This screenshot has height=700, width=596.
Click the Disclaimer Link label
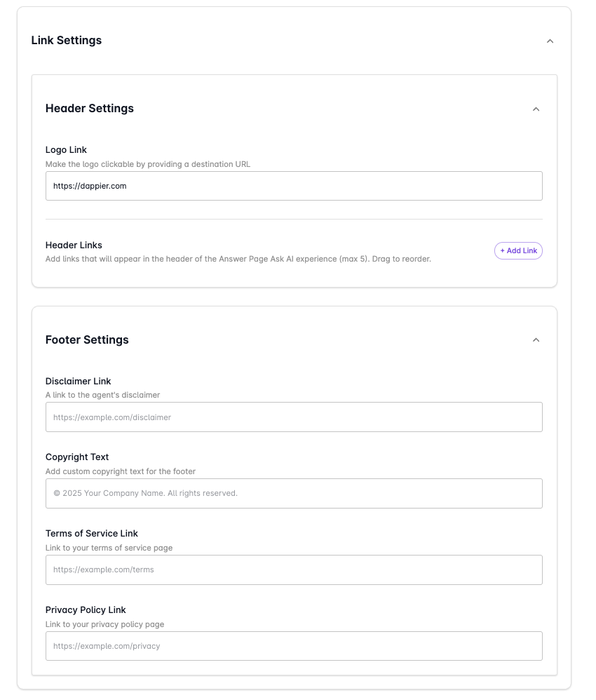point(78,382)
